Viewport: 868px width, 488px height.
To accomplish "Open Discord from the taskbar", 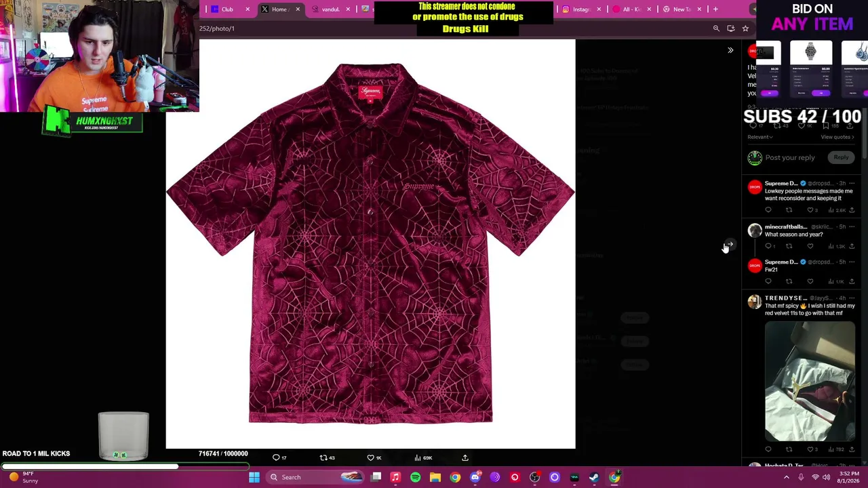I will pos(475,477).
